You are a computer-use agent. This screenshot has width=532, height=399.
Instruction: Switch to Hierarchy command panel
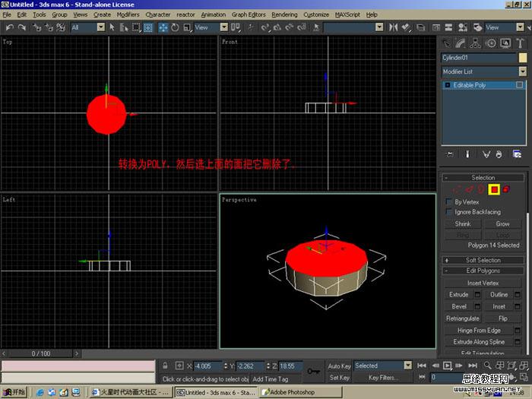(x=475, y=43)
